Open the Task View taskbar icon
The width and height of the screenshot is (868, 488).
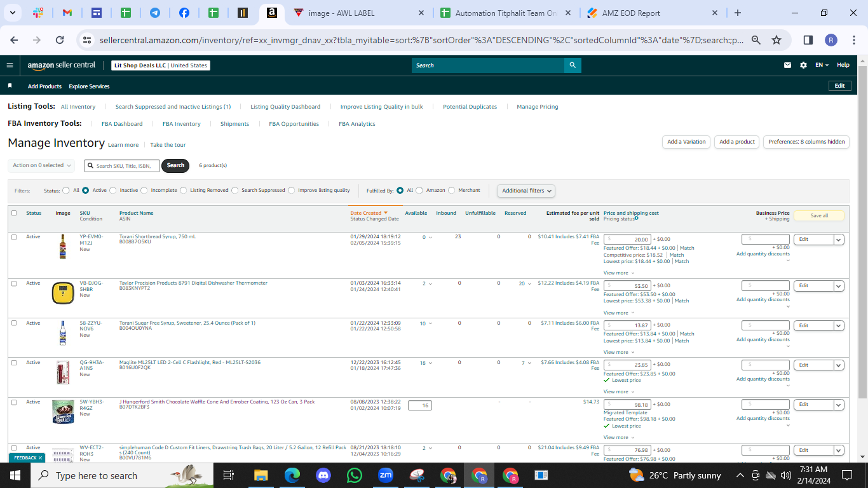[x=229, y=475]
